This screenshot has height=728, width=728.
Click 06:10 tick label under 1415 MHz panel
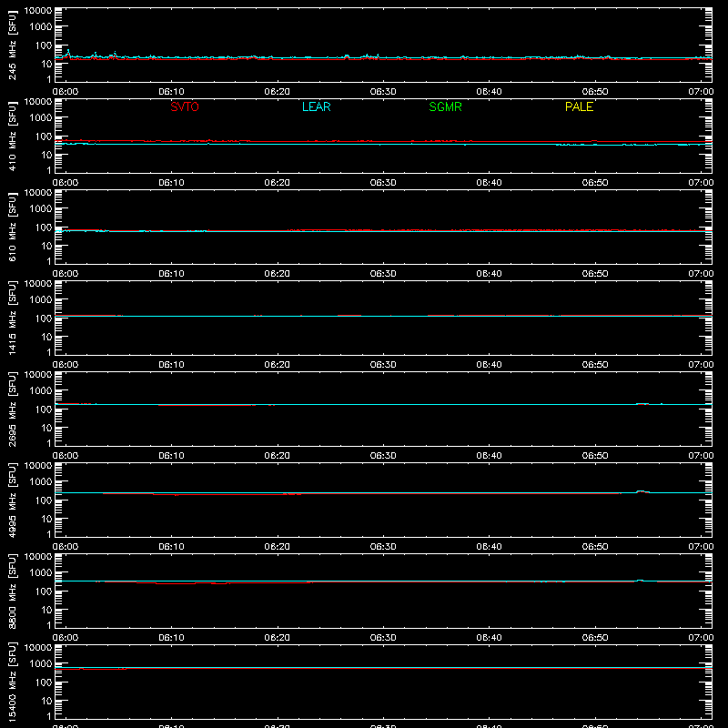click(171, 365)
